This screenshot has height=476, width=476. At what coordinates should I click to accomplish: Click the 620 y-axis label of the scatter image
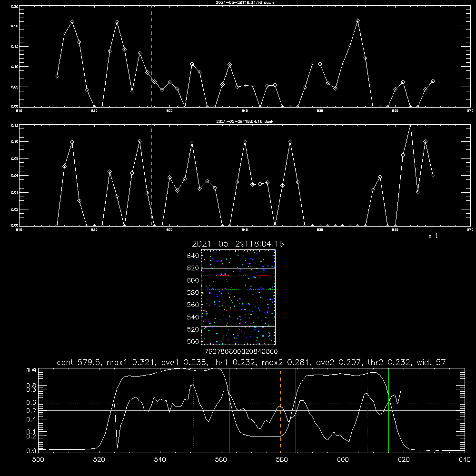(193, 268)
